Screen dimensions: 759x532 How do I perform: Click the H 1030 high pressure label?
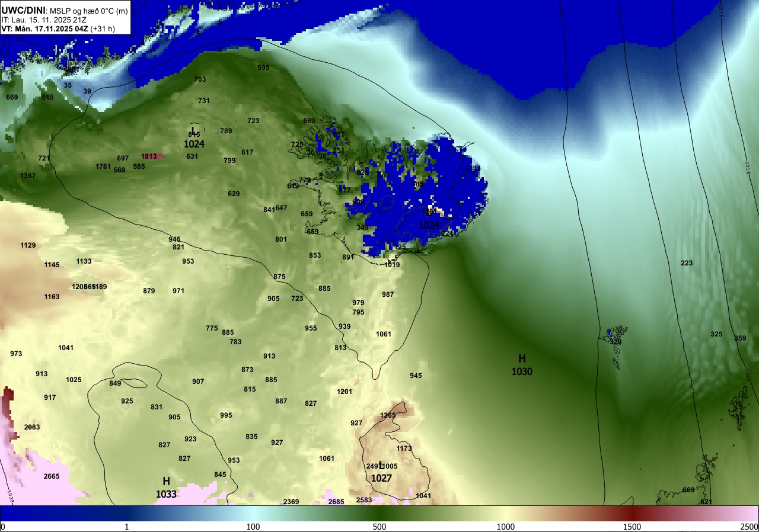click(522, 365)
